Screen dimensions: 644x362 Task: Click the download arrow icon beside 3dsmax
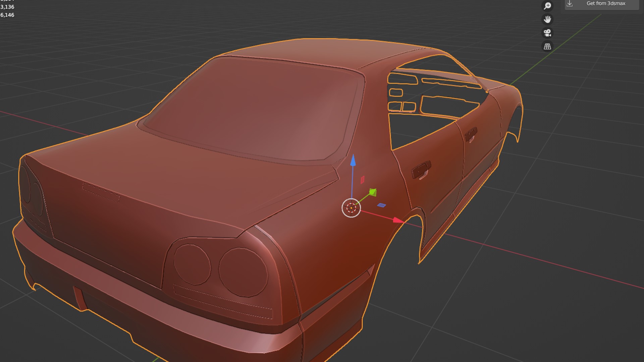click(x=570, y=3)
